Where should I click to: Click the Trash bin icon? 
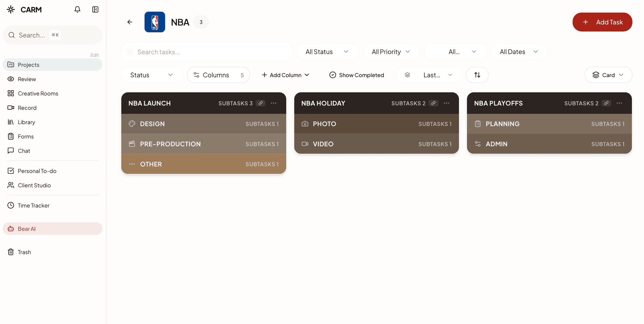[11, 252]
